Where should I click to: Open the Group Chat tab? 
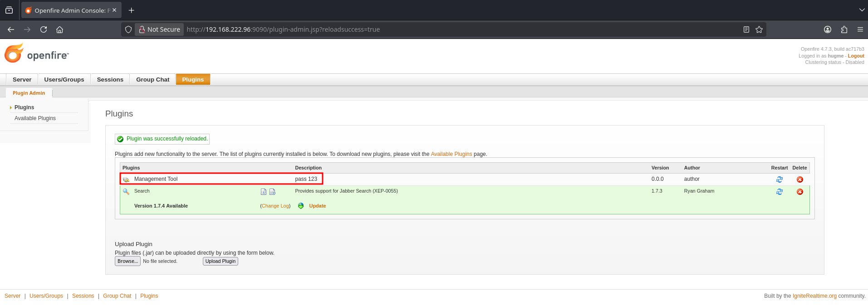[152, 79]
